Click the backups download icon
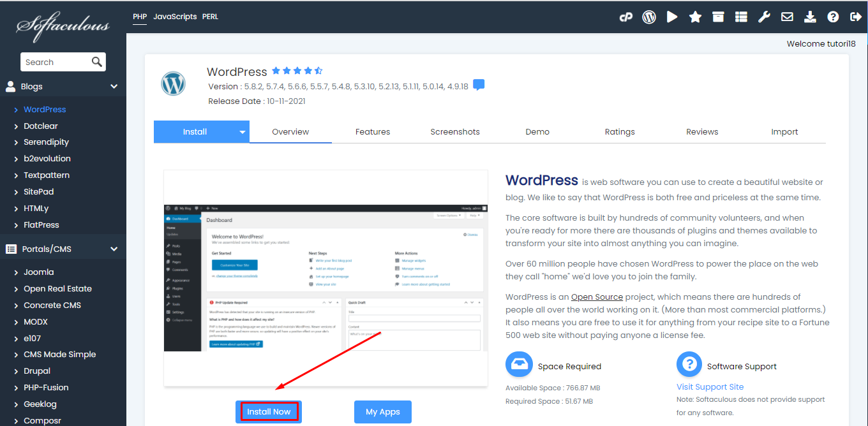 point(810,17)
